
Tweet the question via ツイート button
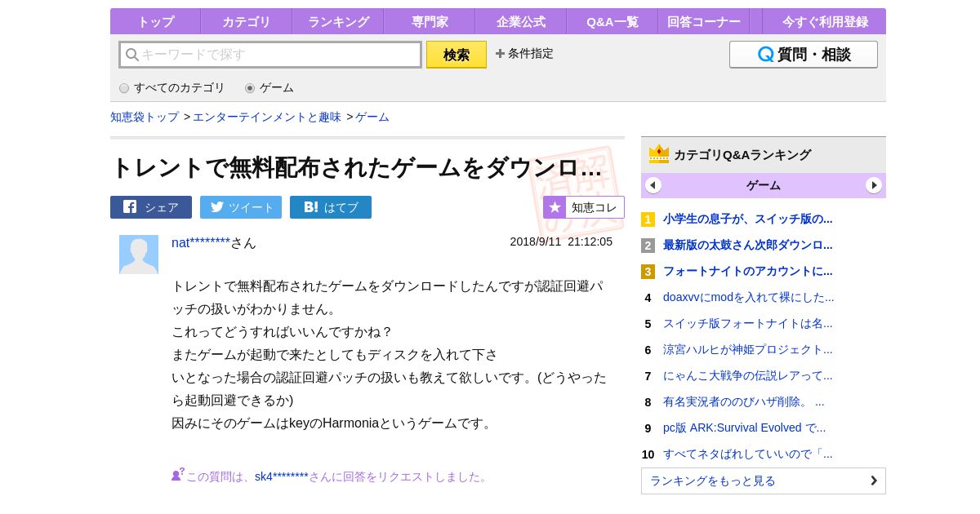pyautogui.click(x=241, y=207)
